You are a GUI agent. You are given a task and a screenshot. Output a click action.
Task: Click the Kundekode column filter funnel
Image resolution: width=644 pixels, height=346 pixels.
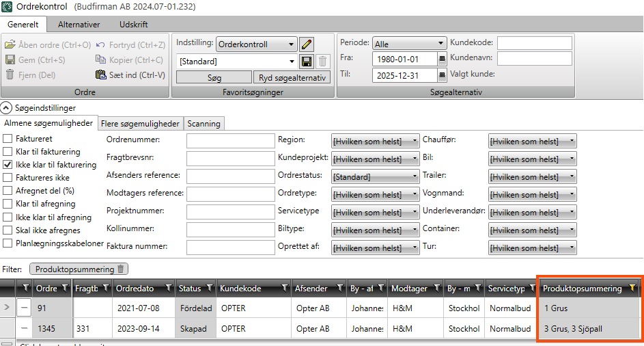pos(284,289)
